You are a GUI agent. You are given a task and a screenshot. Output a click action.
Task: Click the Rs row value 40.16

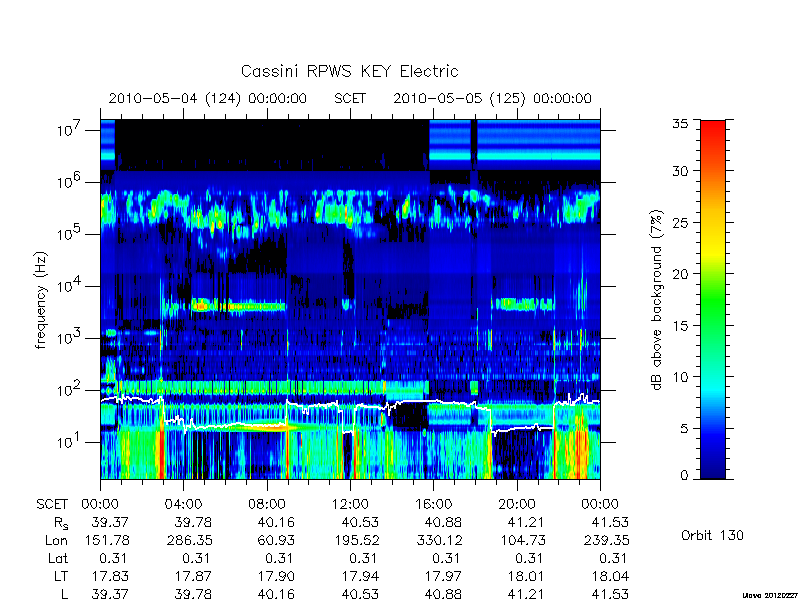click(276, 522)
